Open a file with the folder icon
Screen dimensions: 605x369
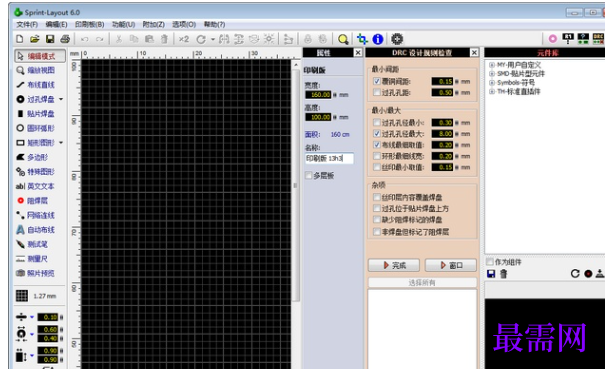(35, 39)
